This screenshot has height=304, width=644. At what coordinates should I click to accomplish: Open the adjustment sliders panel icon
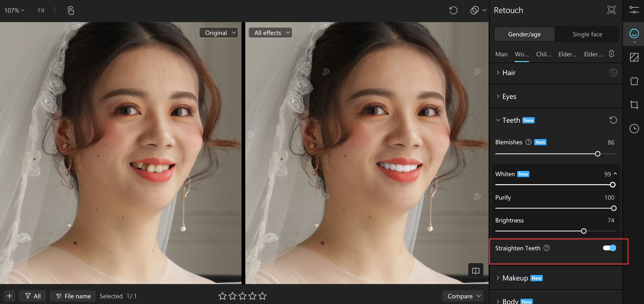pos(634,10)
